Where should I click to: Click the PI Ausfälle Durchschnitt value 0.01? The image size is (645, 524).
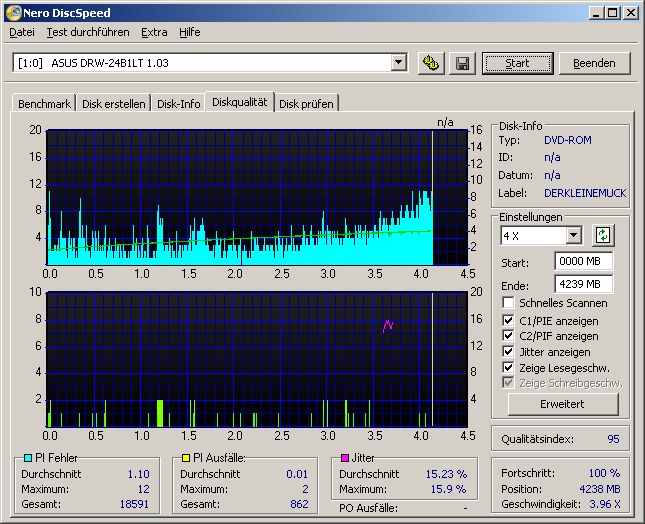point(297,474)
